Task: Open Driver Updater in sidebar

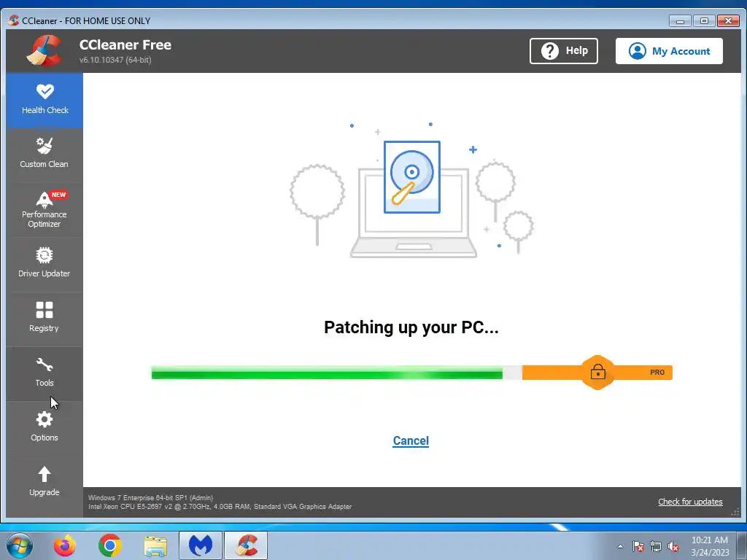Action: point(44,263)
